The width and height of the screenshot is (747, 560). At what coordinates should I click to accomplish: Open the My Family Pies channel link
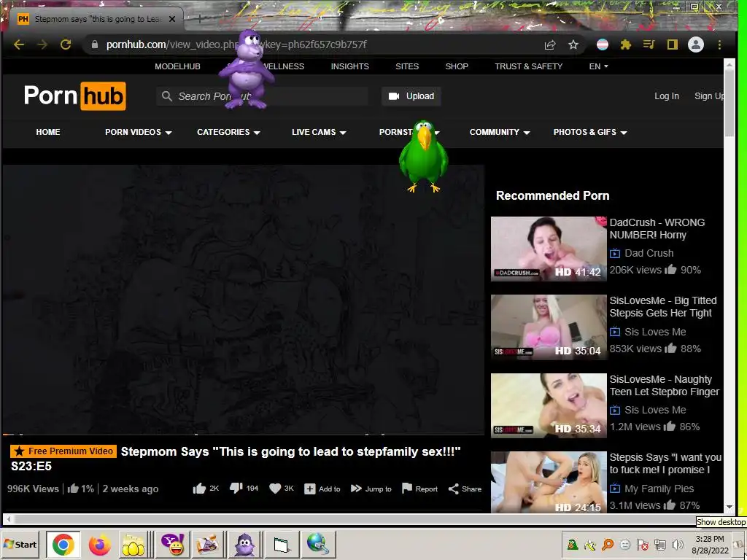tap(659, 489)
